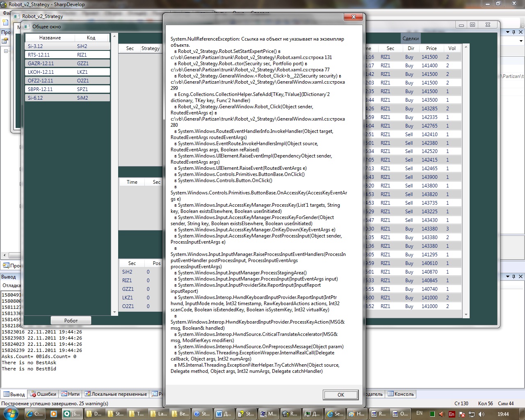Click the Dir column header in trades
The width and height of the screenshot is (525, 420).
[x=411, y=48]
